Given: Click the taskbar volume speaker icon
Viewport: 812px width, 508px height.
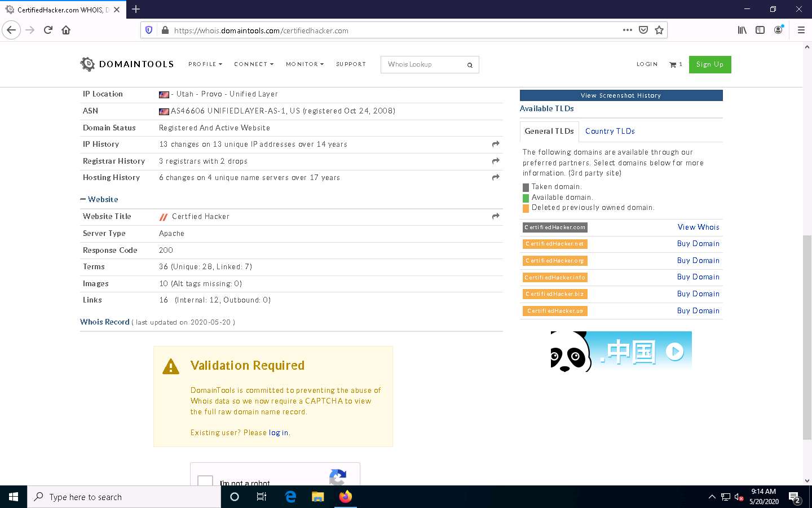Looking at the screenshot, I should click(x=739, y=497).
